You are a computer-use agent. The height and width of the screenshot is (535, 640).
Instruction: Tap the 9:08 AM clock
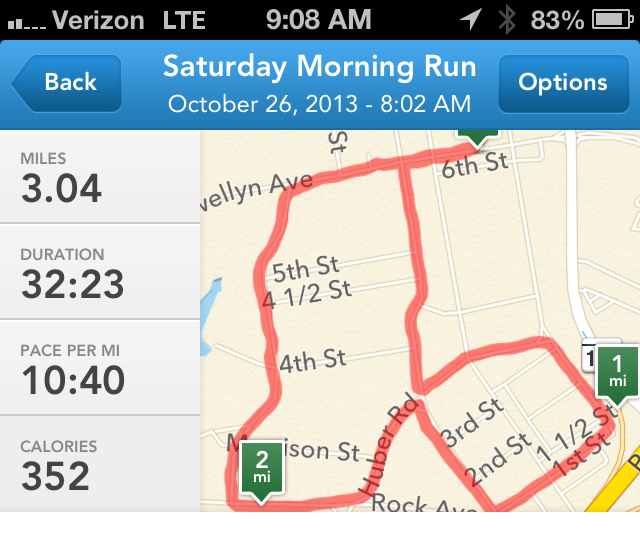click(319, 19)
